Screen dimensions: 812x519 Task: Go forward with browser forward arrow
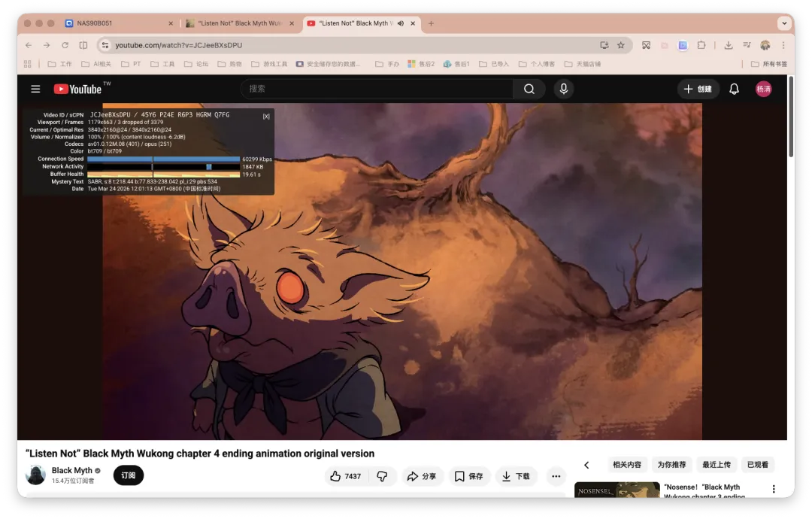point(47,45)
